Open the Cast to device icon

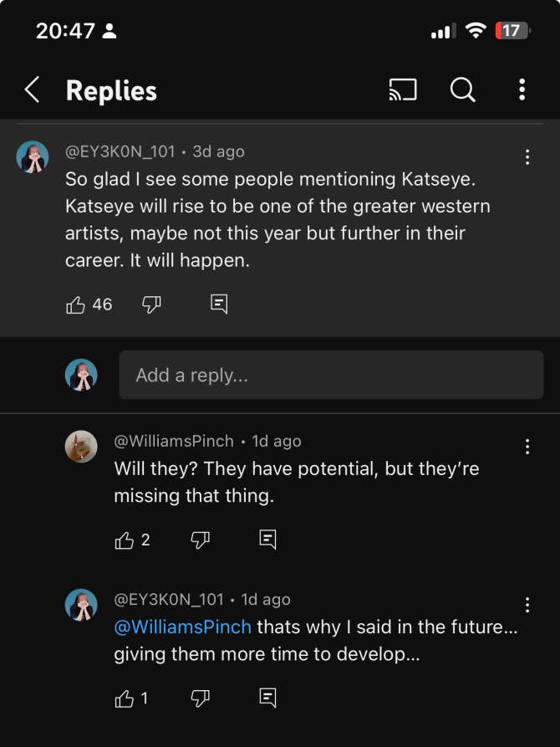coord(403,90)
